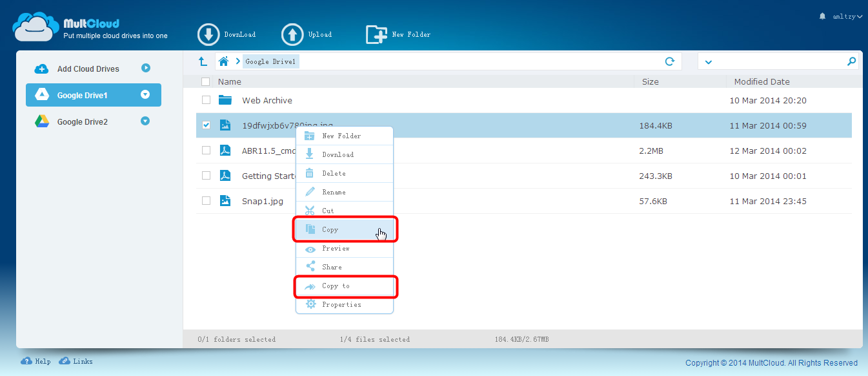Click 243.3KB size value
Screen dimensions: 868x376
click(656, 176)
